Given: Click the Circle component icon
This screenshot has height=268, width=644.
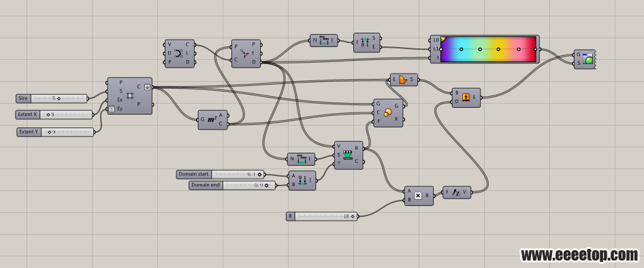Looking at the screenshot, I should click(x=178, y=53).
